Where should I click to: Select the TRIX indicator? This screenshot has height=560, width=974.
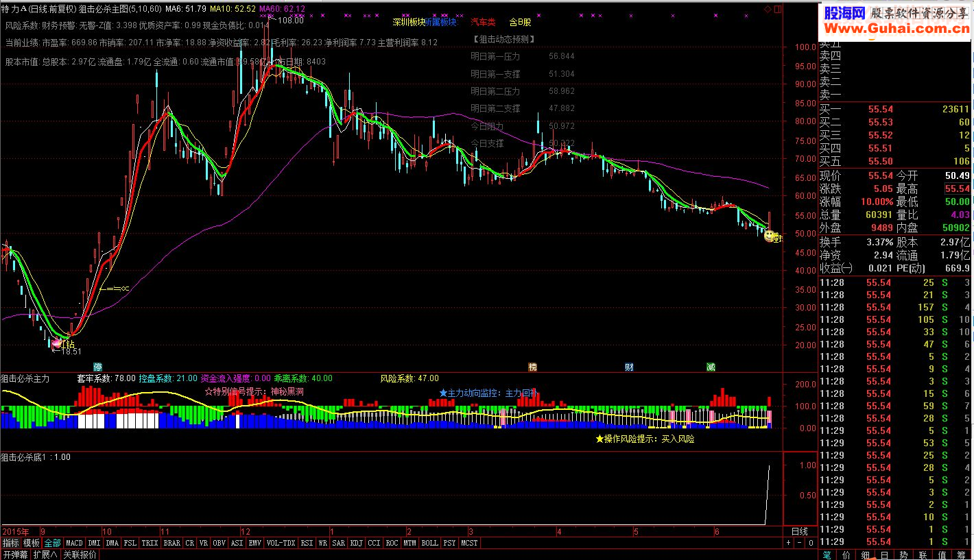pyautogui.click(x=150, y=543)
